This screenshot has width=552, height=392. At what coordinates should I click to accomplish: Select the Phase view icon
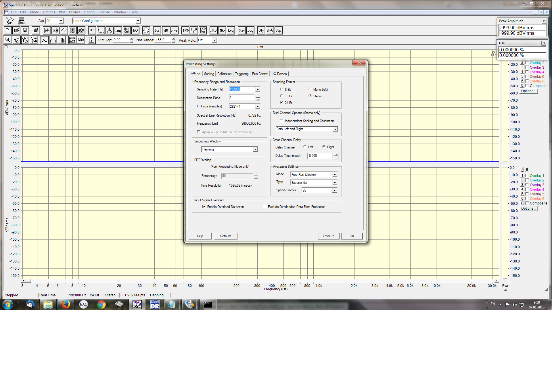pyautogui.click(x=64, y=30)
